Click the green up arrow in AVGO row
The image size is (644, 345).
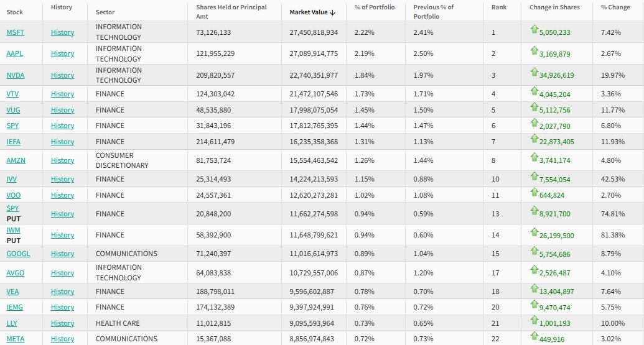(534, 270)
